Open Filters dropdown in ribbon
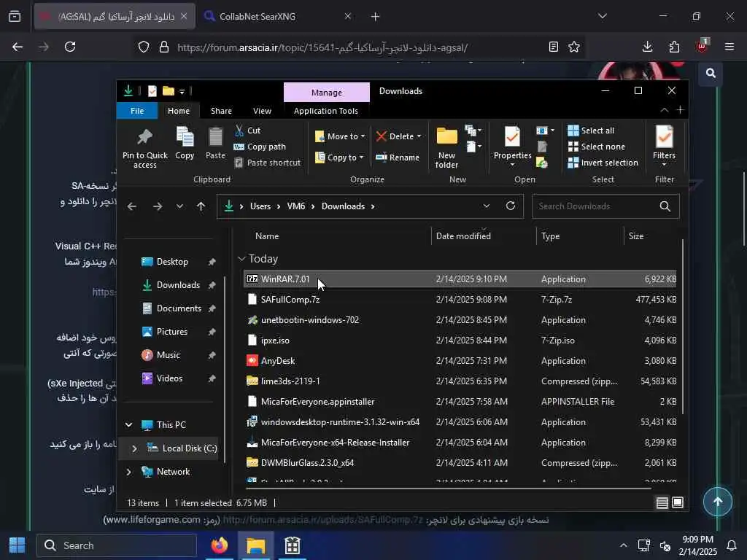Image resolution: width=747 pixels, height=560 pixels. 664,146
